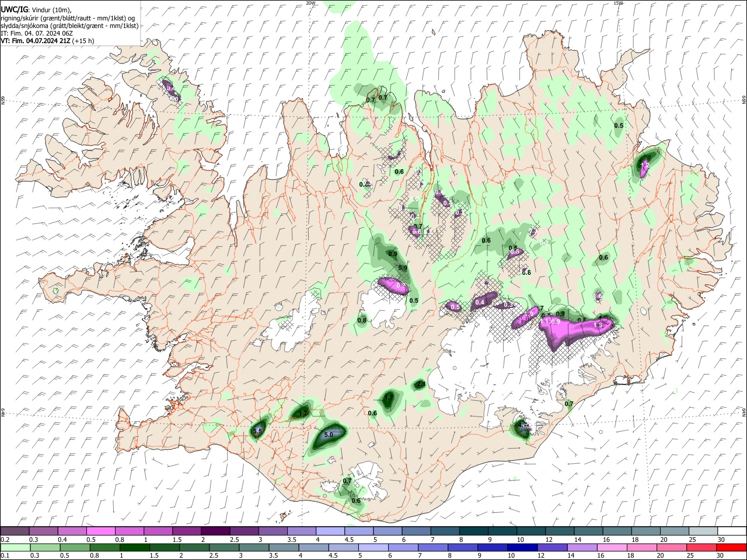Click the 'slydda/snjókoma' legend description line

pyautogui.click(x=69, y=26)
